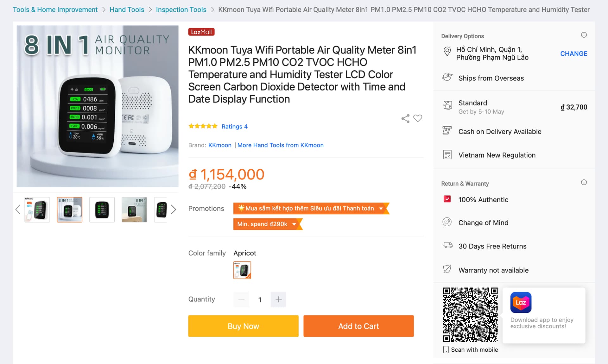Click the share icon
608x364 pixels.
(x=405, y=118)
